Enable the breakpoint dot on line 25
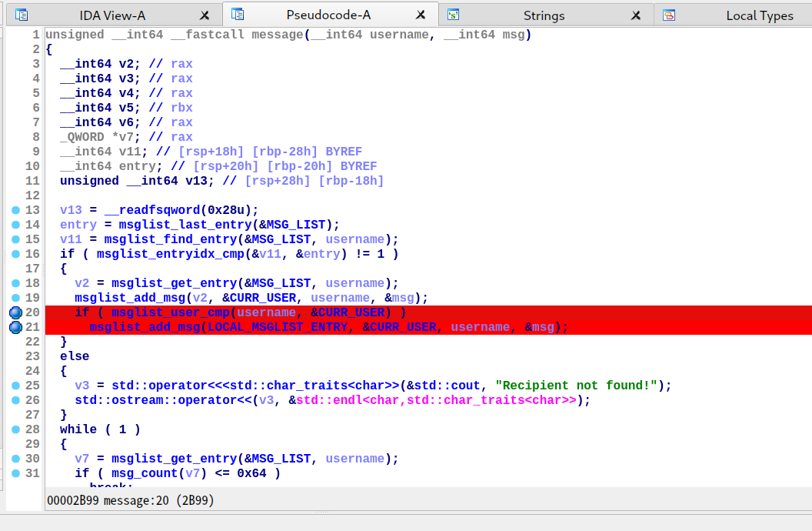The width and height of the screenshot is (812, 531). pos(15,386)
